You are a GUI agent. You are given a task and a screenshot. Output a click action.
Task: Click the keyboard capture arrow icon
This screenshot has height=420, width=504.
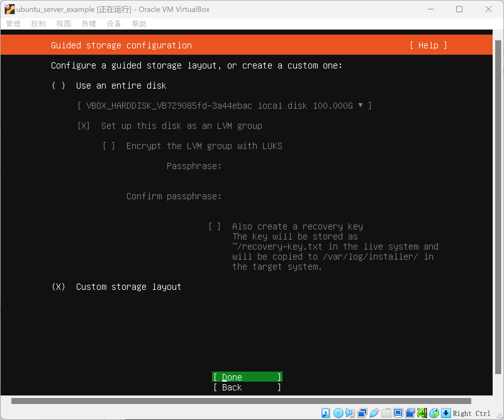point(446,413)
